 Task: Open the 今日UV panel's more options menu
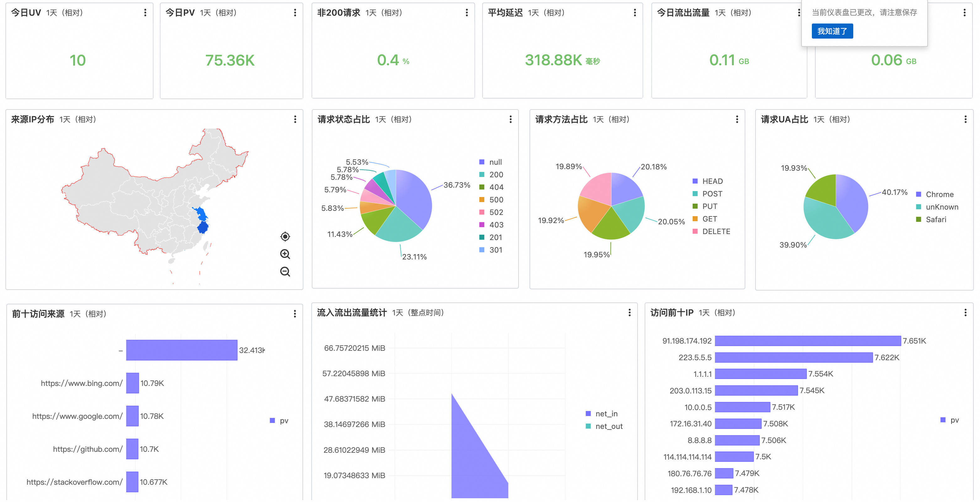pos(145,13)
